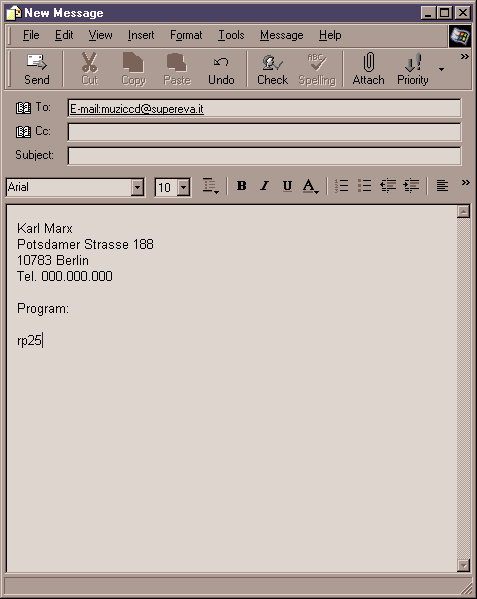This screenshot has height=599, width=477.
Task: Open address book icon beside Cc
Action: (23, 132)
